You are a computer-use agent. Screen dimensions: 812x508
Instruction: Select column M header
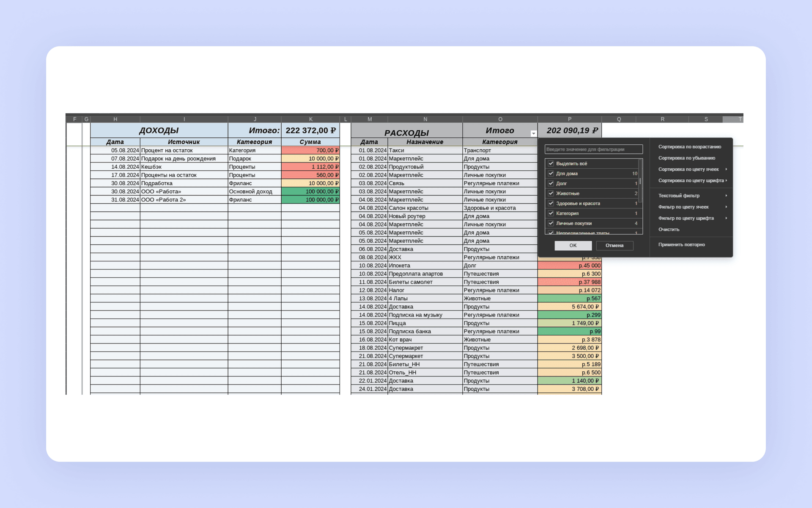pos(369,119)
